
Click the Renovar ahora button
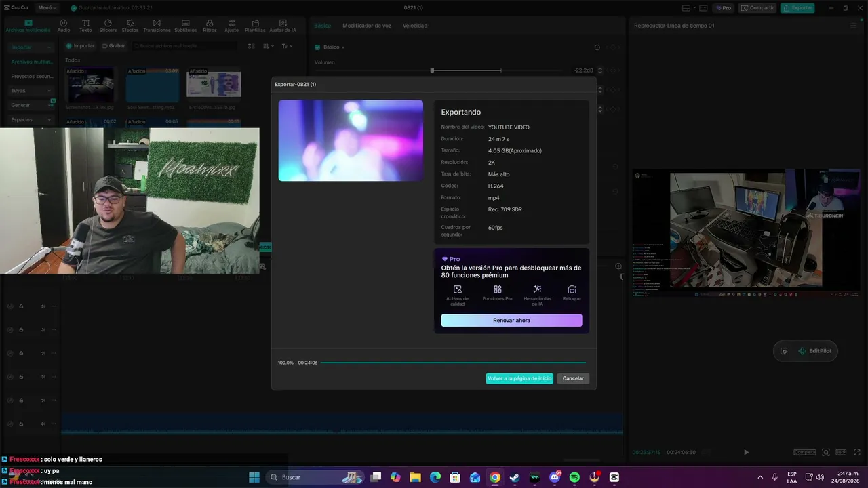[x=511, y=321]
